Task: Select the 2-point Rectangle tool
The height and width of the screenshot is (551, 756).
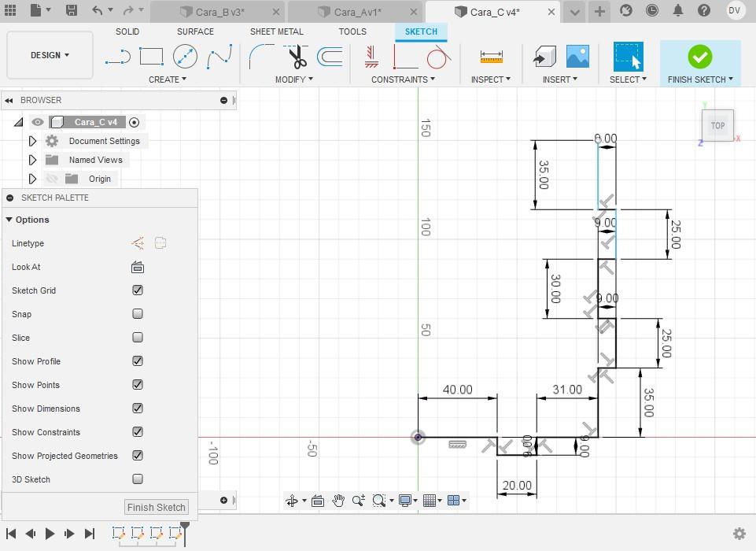Action: (151, 57)
